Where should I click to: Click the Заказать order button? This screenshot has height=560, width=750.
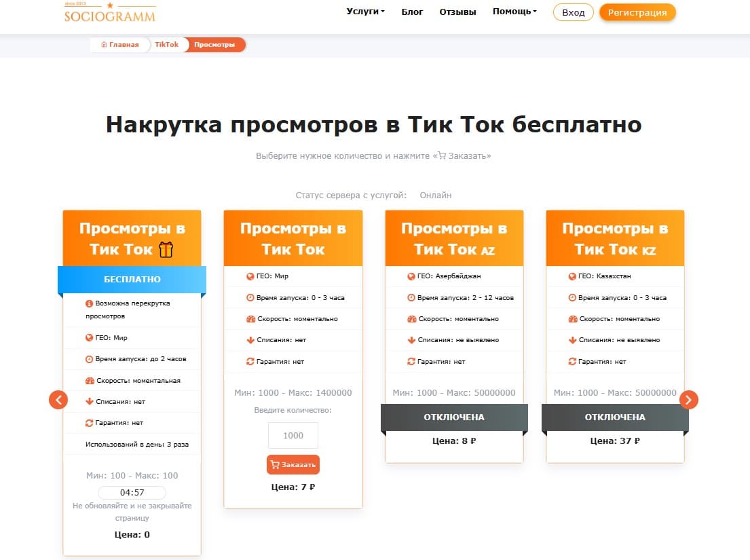(293, 464)
